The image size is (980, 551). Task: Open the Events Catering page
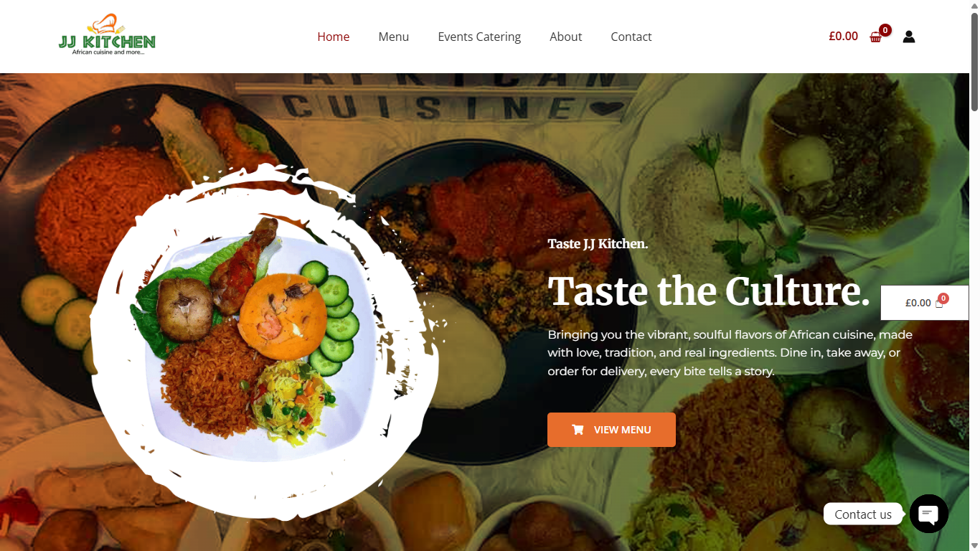(479, 37)
